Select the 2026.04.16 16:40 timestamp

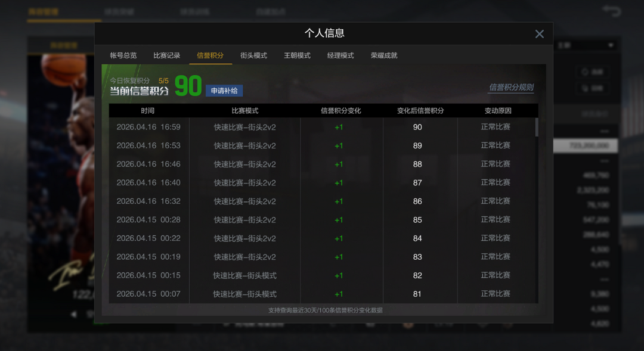point(148,183)
